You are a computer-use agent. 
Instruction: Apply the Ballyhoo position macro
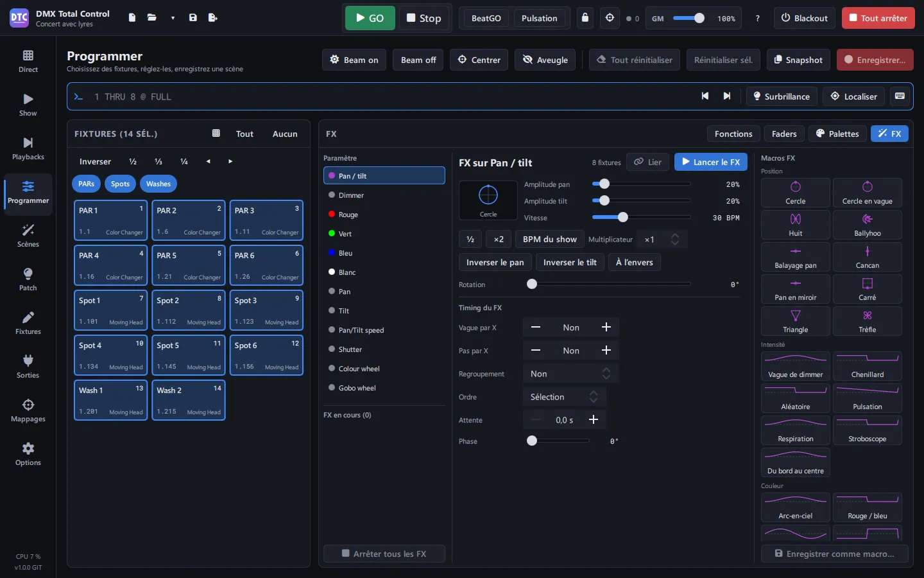(x=868, y=225)
